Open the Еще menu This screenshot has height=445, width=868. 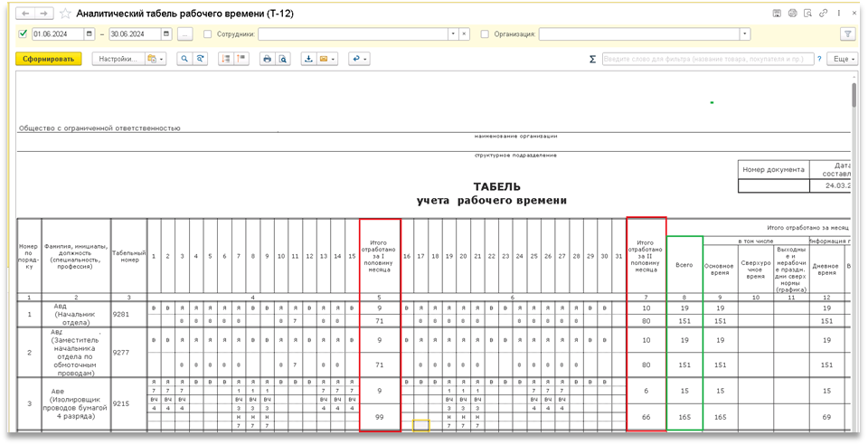[x=841, y=59]
